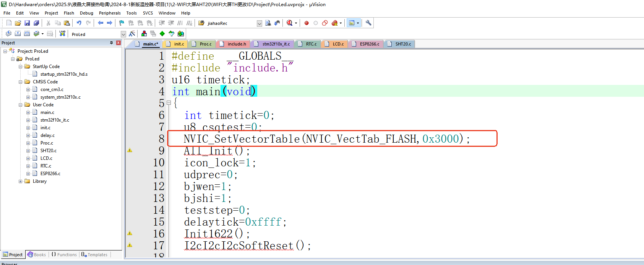
Task: Switch to the include.h editor tab
Action: [x=233, y=44]
